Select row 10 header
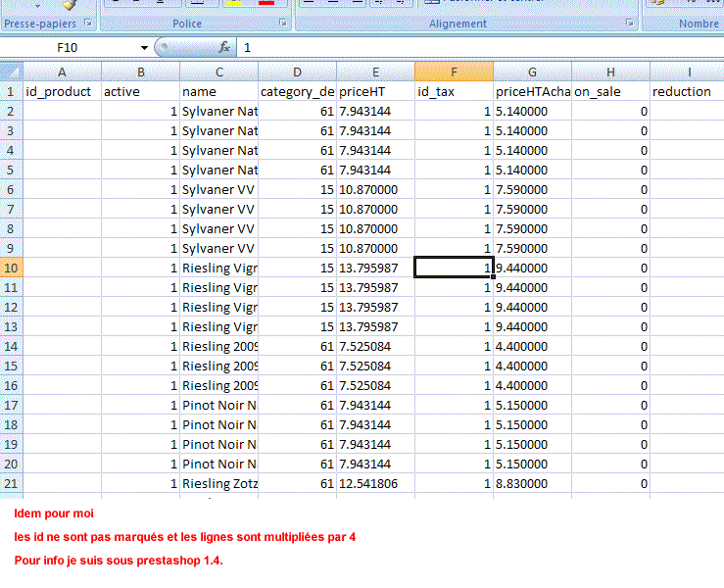The width and height of the screenshot is (724, 588). (11, 268)
